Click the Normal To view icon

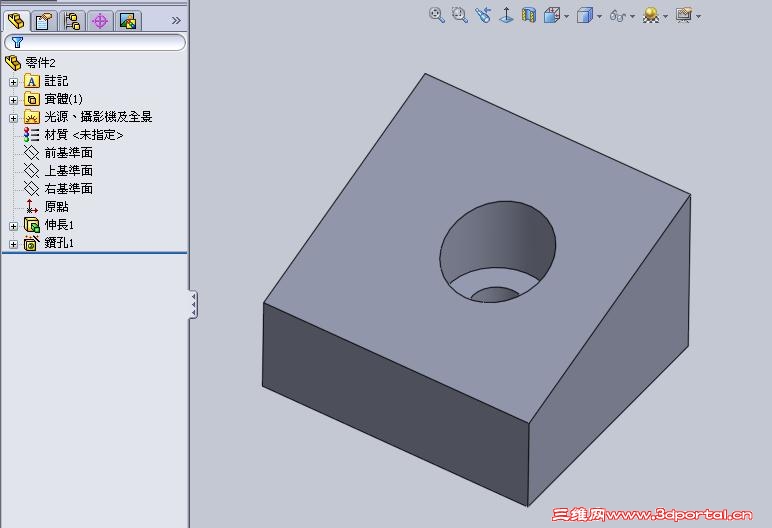point(506,15)
